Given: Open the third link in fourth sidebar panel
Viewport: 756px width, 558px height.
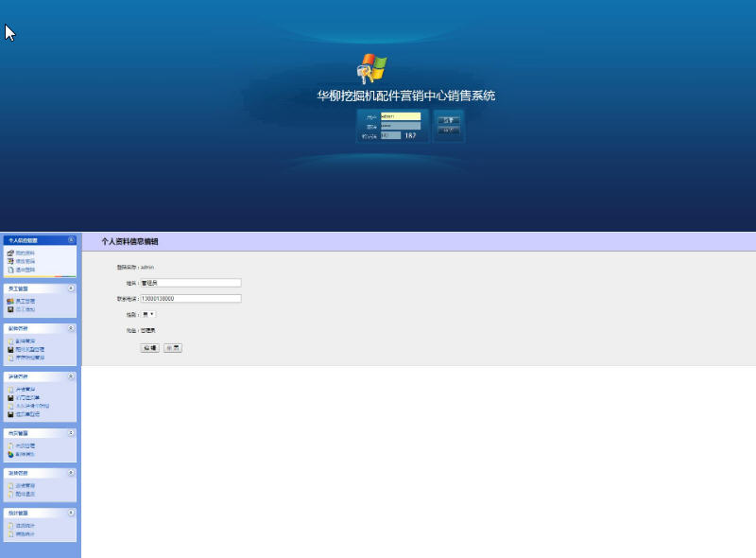Looking at the screenshot, I should (32, 406).
